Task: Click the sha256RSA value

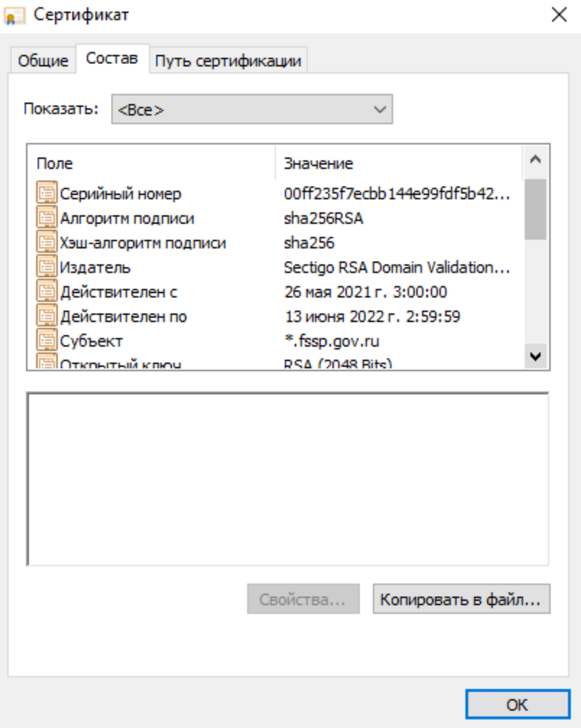Action: pos(324,218)
